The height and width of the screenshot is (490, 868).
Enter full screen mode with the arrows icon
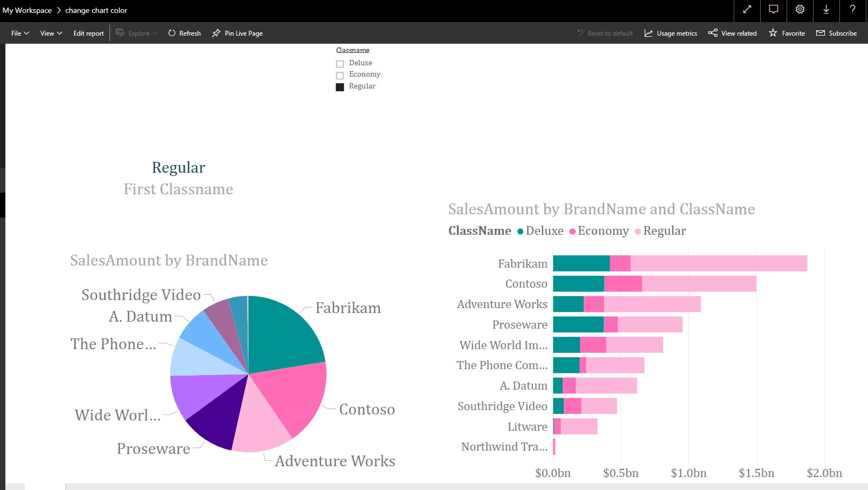click(747, 9)
